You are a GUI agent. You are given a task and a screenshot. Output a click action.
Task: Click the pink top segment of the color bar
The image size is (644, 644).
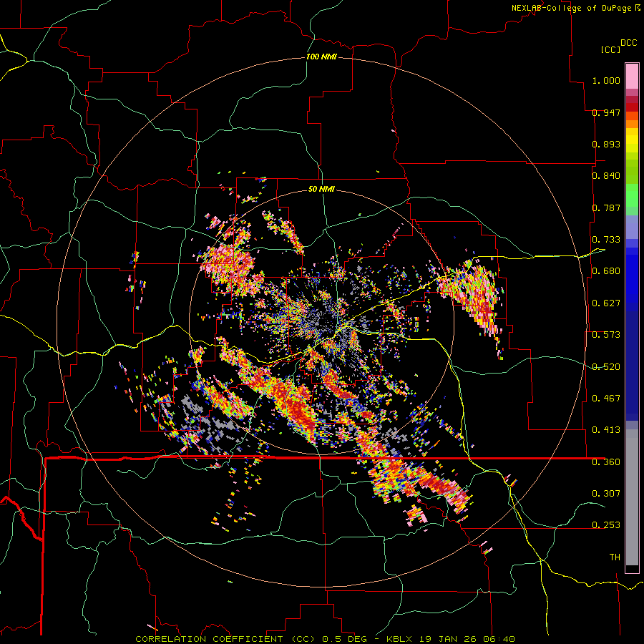click(632, 76)
